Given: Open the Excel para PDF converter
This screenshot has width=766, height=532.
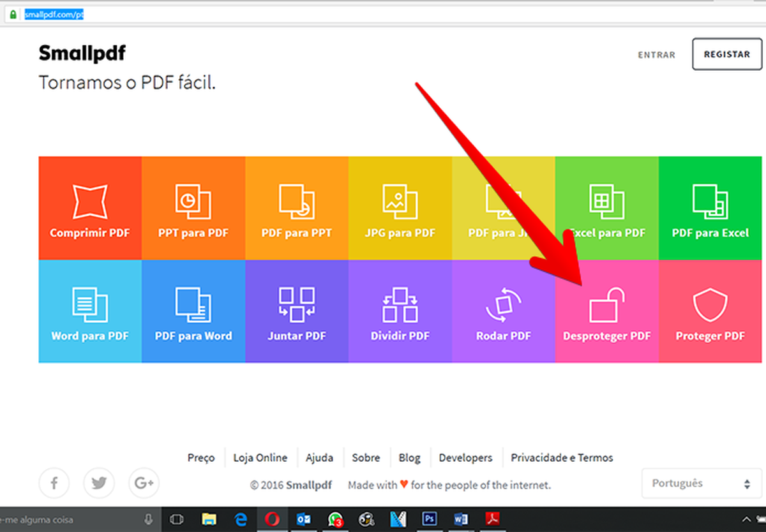Looking at the screenshot, I should (x=606, y=209).
